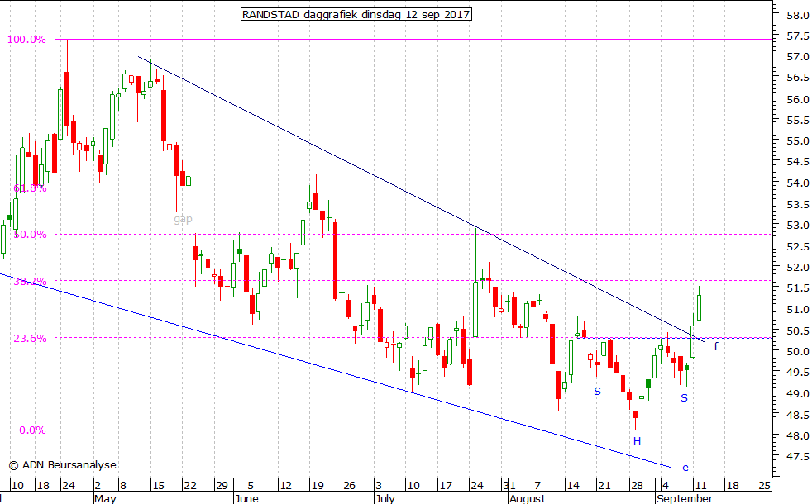Click the 57.5 price axis label
The width and height of the screenshot is (812, 504).
pos(797,36)
